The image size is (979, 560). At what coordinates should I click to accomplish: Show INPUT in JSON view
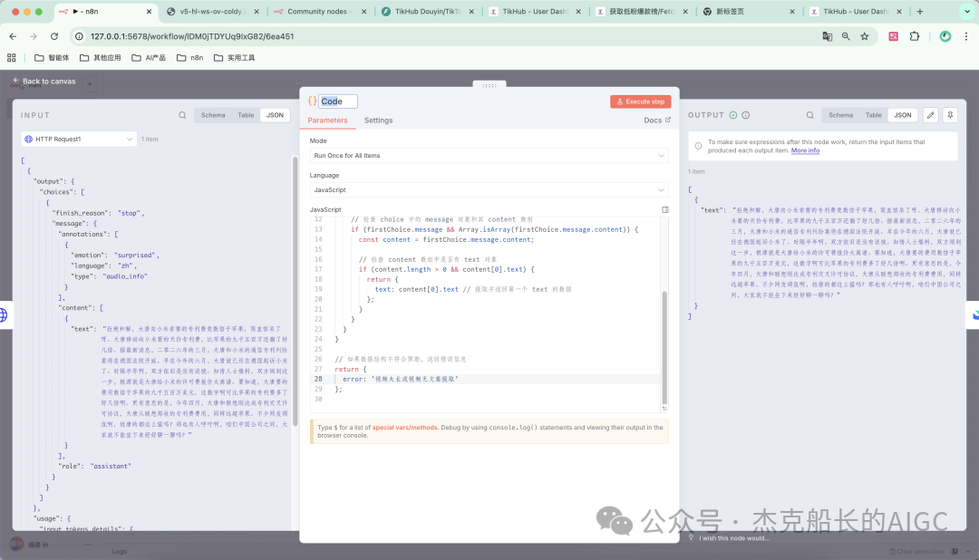point(275,115)
